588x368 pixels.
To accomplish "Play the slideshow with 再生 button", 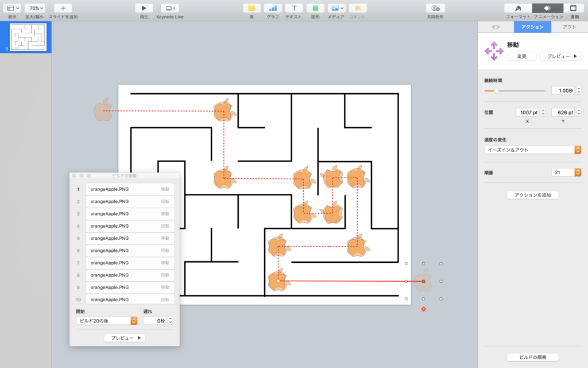I will pyautogui.click(x=144, y=8).
